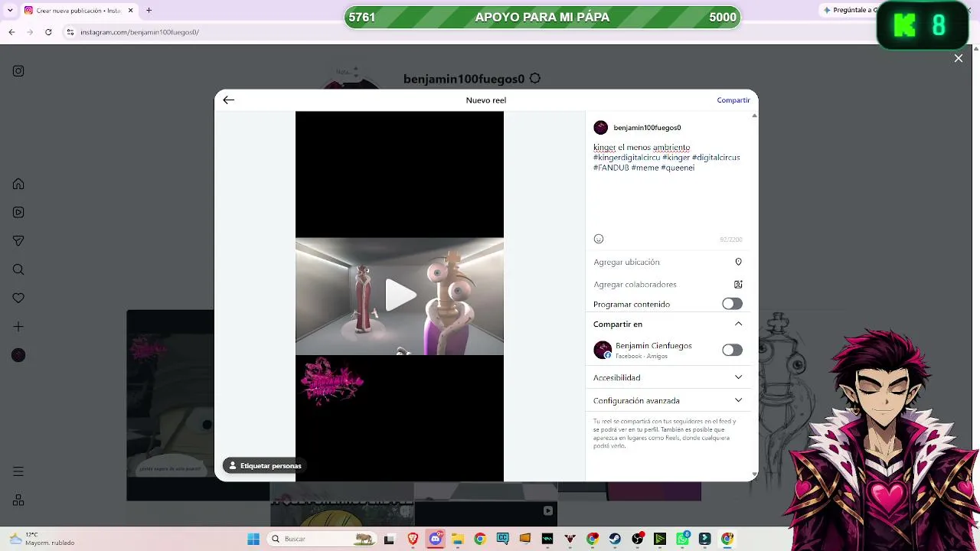Open Steam from the taskbar
Screen dimensions: 980x551
tap(615, 539)
